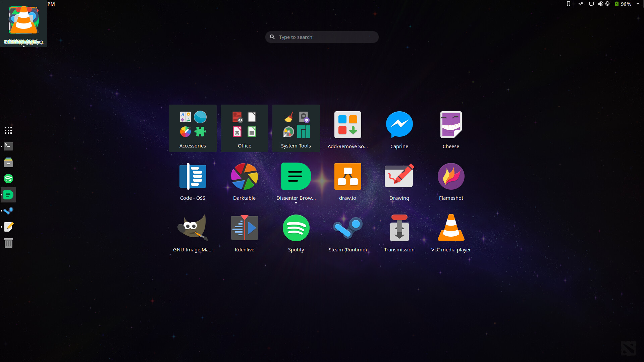Screen dimensions: 644x362
Task: Click the microphone tray icon
Action: click(607, 4)
